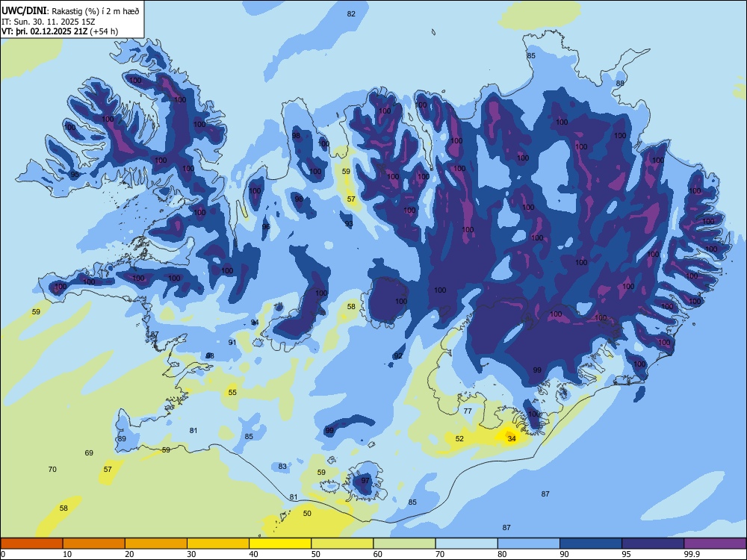Viewport: 747px width, 560px height.
Task: Select the map value '55'
Action: (x=232, y=393)
